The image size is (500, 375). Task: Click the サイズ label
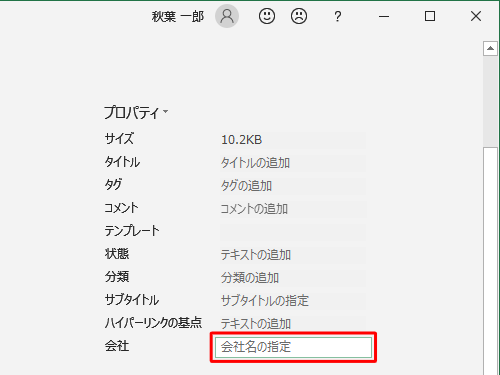119,139
